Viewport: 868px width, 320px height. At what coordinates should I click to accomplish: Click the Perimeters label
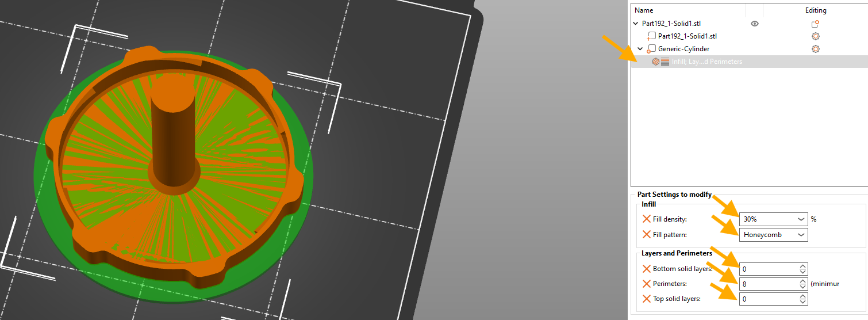point(670,284)
